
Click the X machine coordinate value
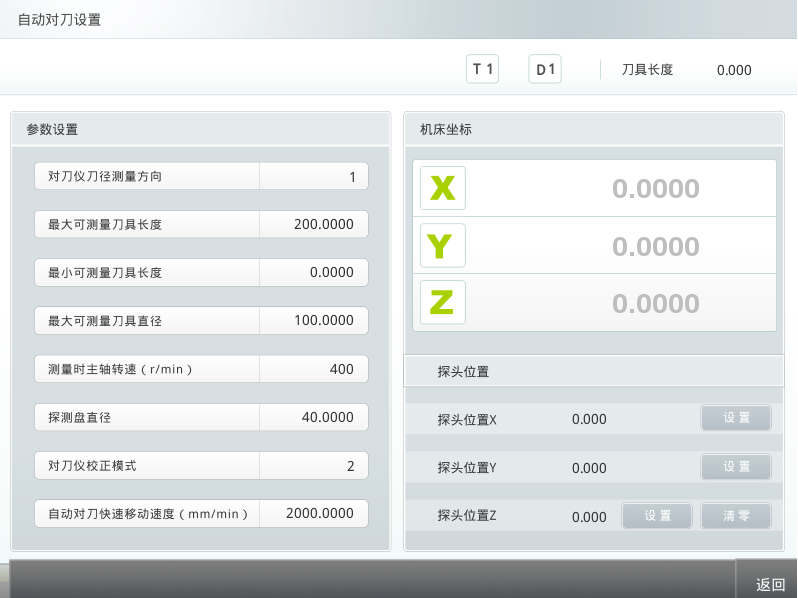pyautogui.click(x=655, y=189)
